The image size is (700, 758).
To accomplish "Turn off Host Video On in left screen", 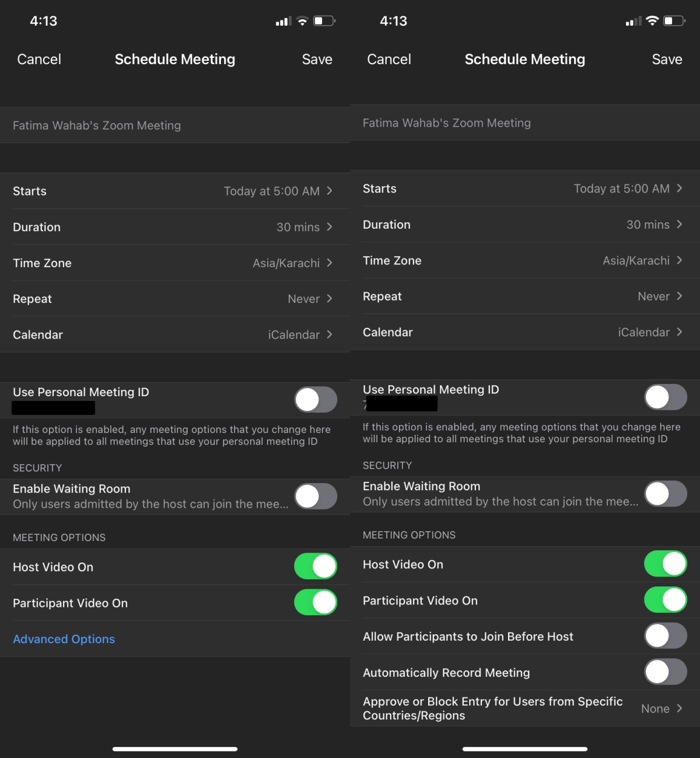I will [x=316, y=566].
